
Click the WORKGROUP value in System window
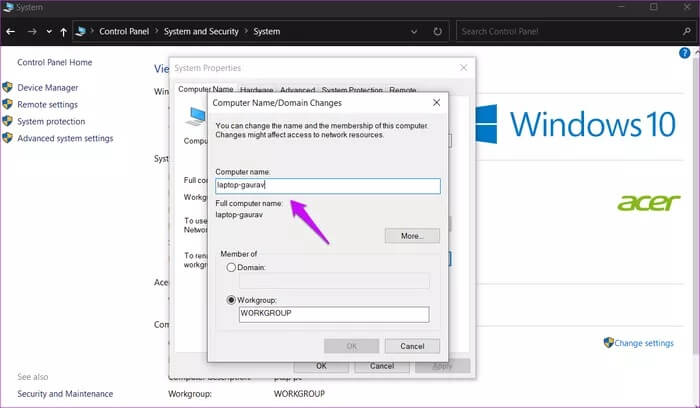(x=299, y=394)
